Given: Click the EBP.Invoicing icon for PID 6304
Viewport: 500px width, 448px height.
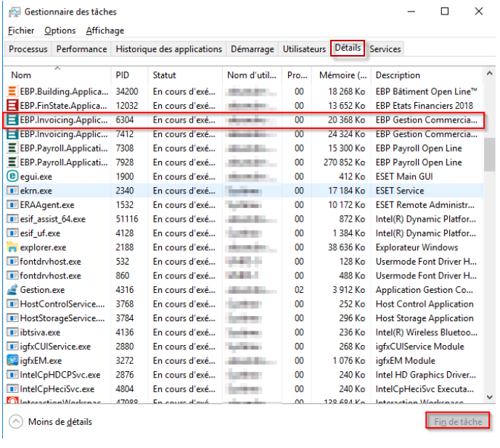Looking at the screenshot, I should (12, 120).
